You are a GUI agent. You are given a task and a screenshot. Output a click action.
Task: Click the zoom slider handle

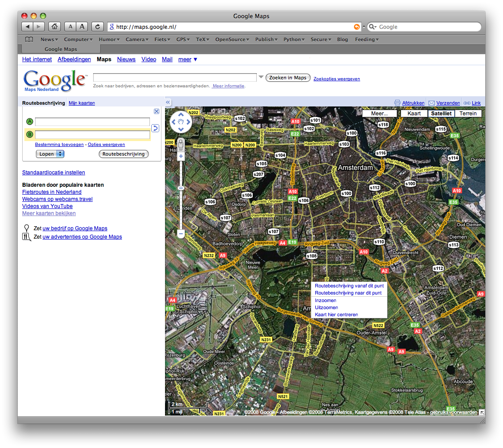(x=181, y=188)
